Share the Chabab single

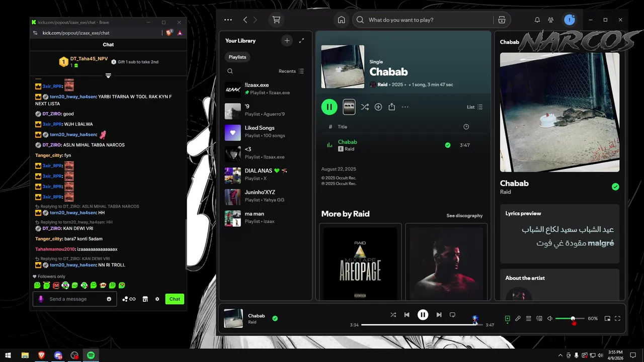point(392,107)
